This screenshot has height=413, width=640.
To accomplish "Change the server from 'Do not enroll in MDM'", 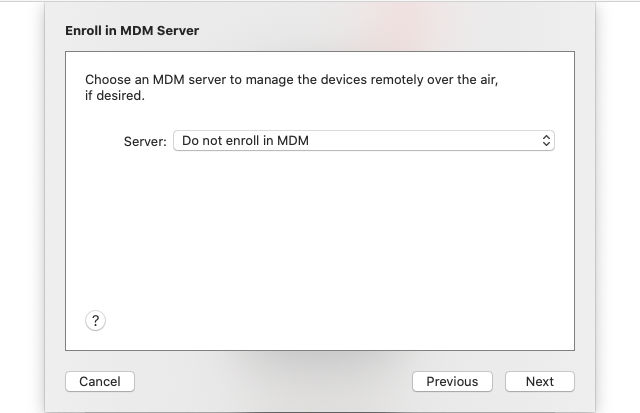I will pos(364,141).
